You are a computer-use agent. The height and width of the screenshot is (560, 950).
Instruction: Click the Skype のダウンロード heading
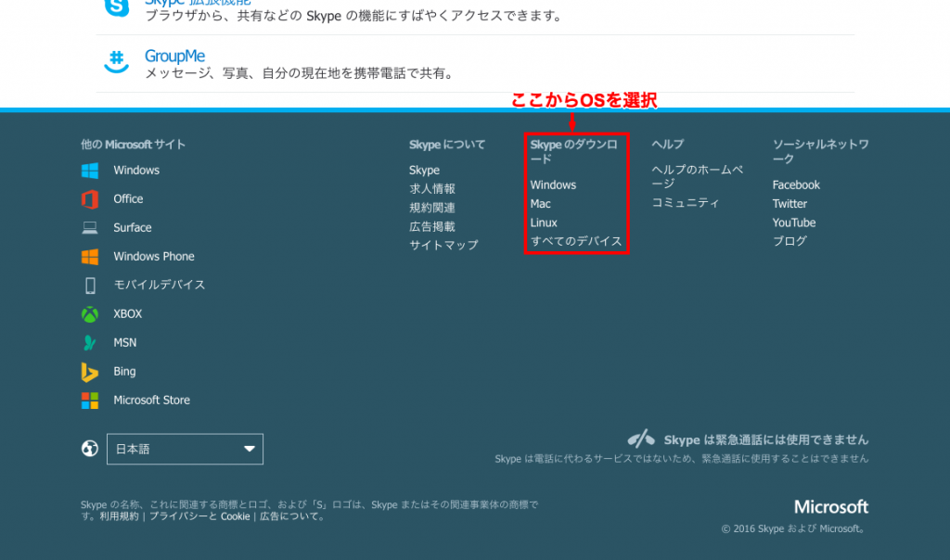pos(573,151)
